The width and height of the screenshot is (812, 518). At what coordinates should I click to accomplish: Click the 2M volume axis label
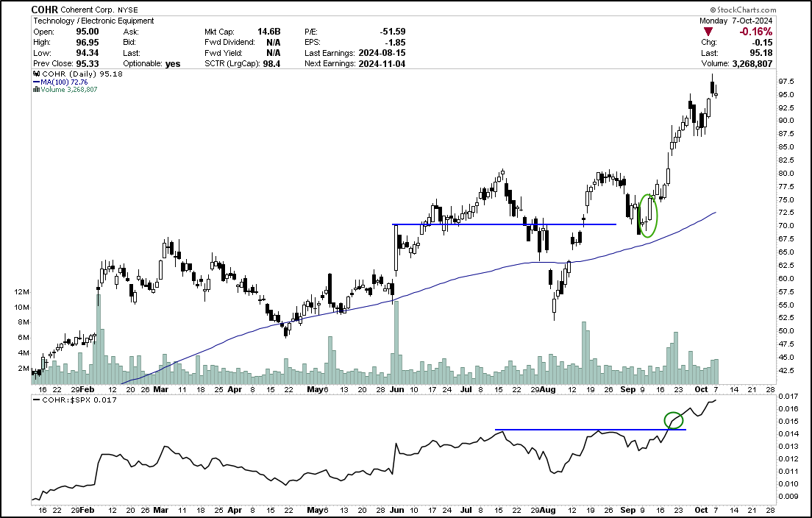[24, 369]
